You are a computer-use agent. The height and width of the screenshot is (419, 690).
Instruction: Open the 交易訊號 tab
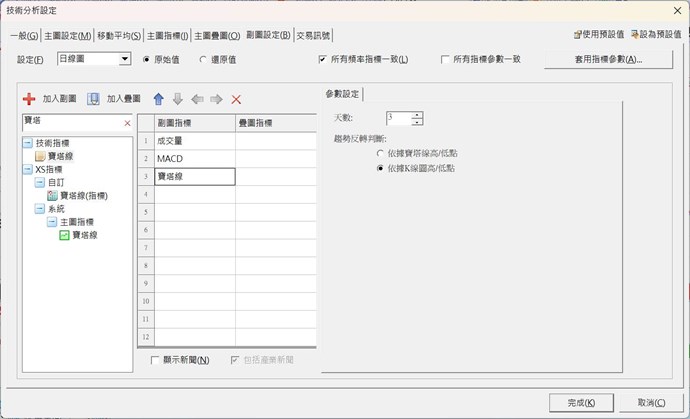click(x=313, y=35)
